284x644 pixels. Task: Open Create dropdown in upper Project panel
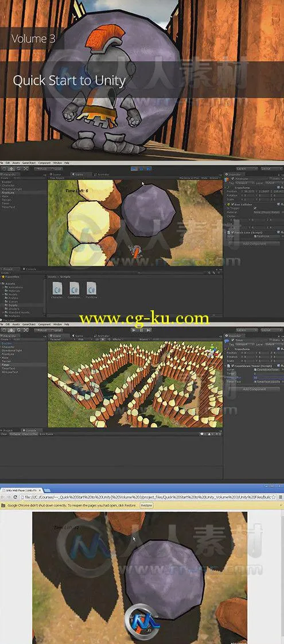pos(6,272)
